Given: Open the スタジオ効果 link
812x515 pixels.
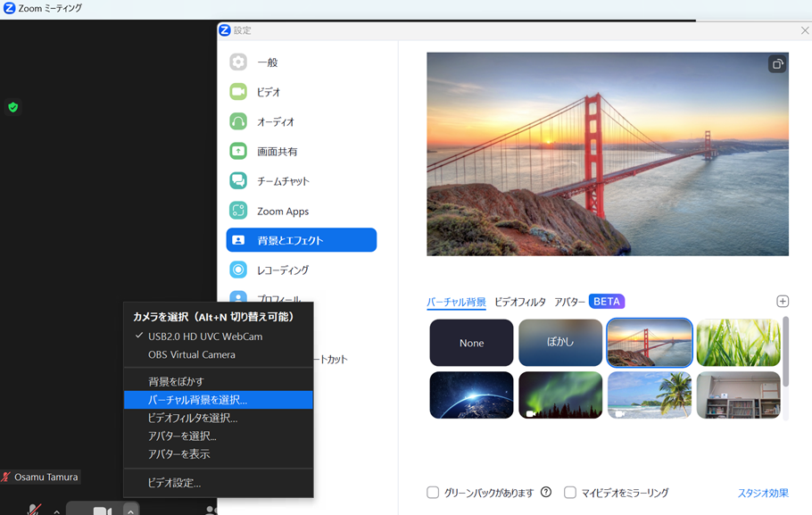Looking at the screenshot, I should [762, 493].
